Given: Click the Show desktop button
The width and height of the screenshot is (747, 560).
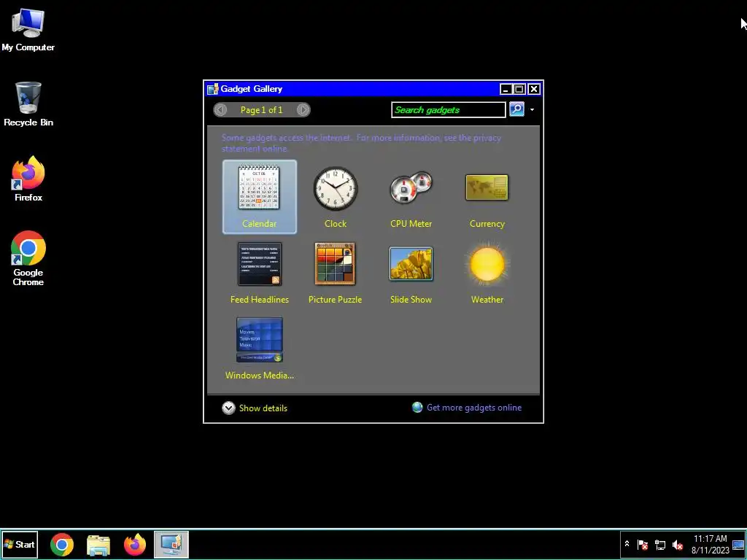Looking at the screenshot, I should coord(738,544).
